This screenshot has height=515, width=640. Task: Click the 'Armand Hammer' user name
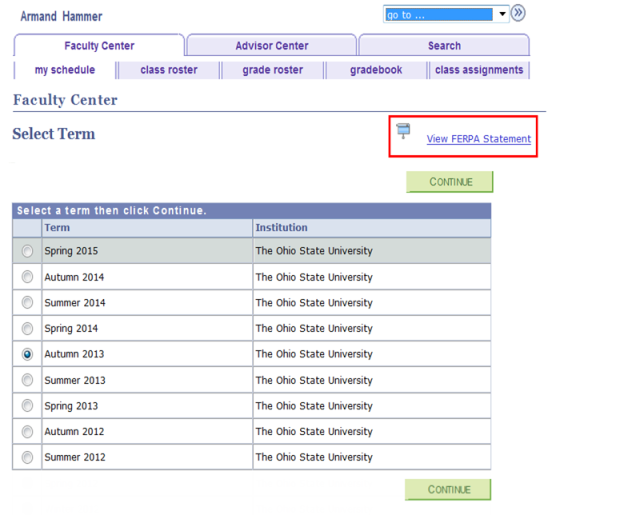pyautogui.click(x=61, y=16)
